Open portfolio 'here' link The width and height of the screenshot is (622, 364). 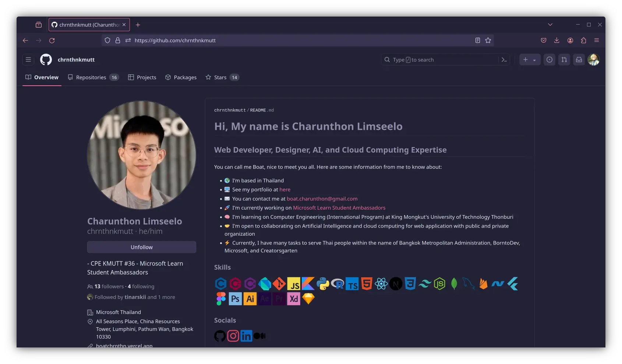point(285,190)
